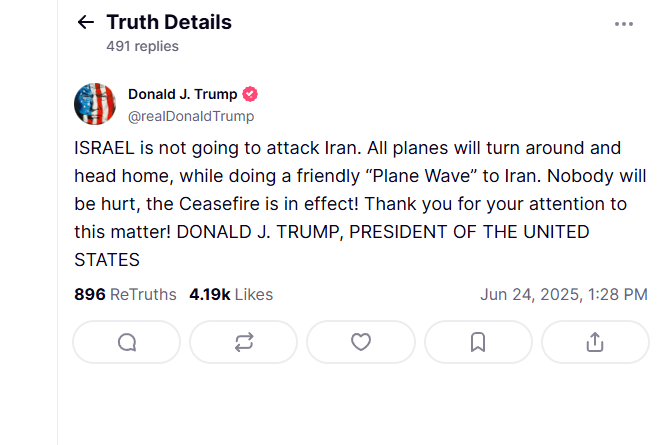View the 896 ReTruths list
The image size is (664, 445).
[x=125, y=294]
